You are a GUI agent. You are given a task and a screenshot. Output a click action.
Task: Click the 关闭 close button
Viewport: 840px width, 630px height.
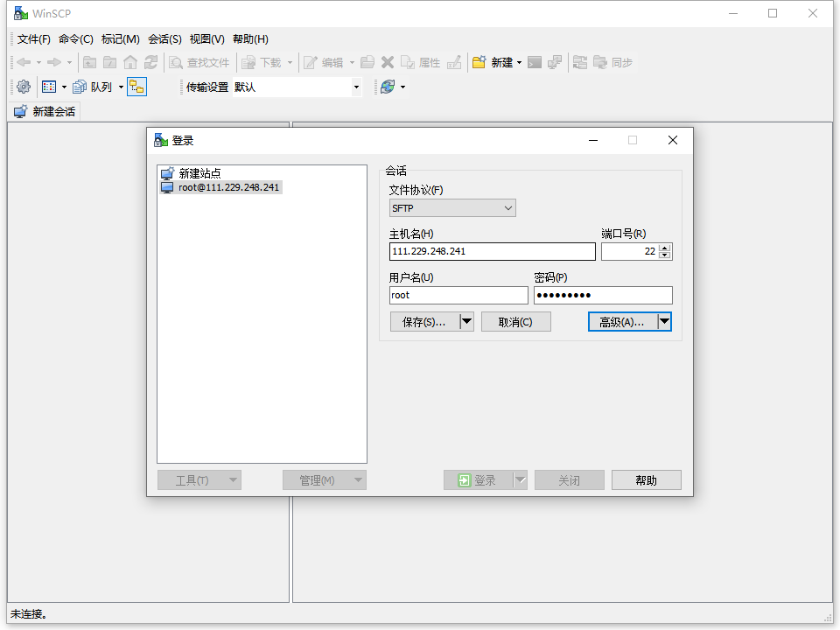click(x=570, y=480)
